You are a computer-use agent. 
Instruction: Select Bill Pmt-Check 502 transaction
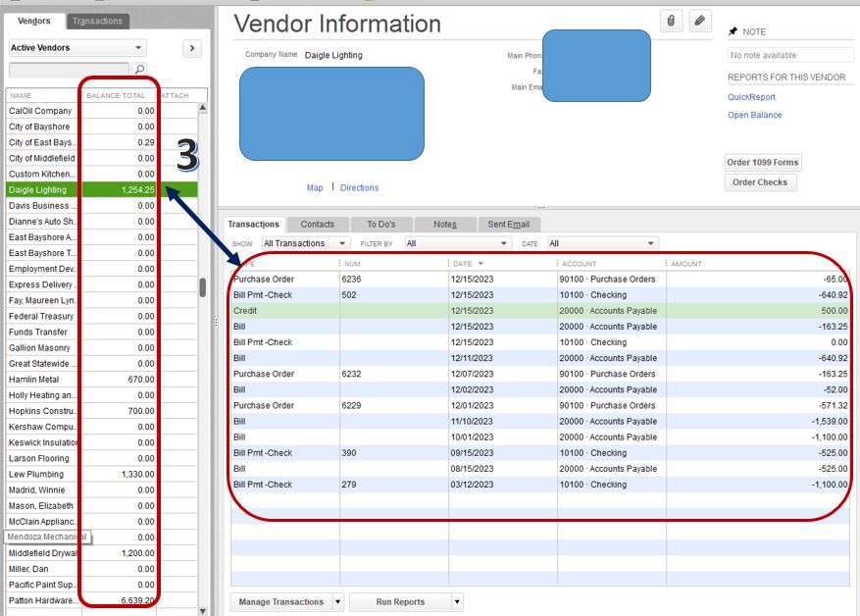point(540,295)
